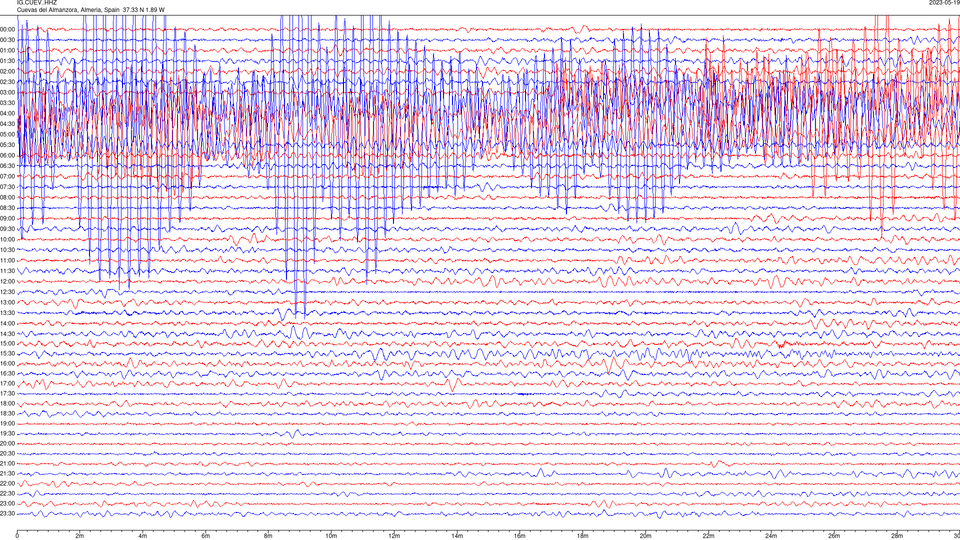960x540 pixels.
Task: Click the 21:30 time label
Action: click(x=7, y=473)
